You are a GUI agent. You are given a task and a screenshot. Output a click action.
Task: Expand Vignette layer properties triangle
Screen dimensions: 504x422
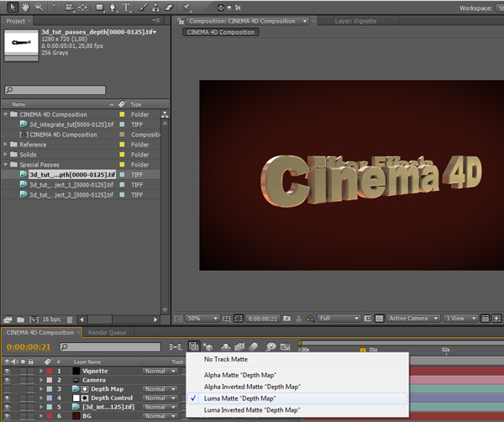click(x=41, y=371)
